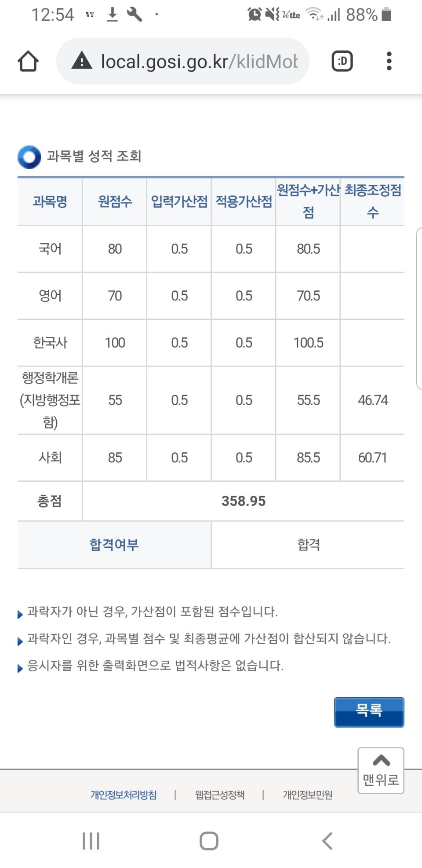Tap the browser home icon
Screen dimensions: 422x868
coord(28,61)
